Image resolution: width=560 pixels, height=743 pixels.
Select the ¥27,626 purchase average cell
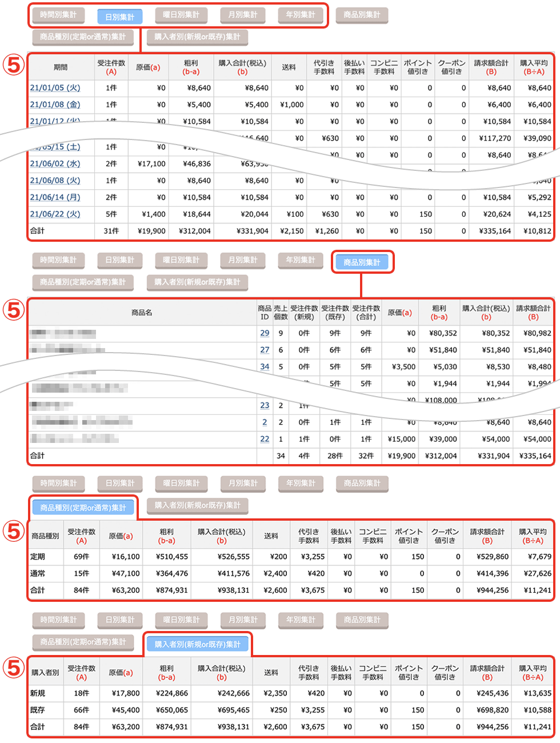[x=533, y=573]
